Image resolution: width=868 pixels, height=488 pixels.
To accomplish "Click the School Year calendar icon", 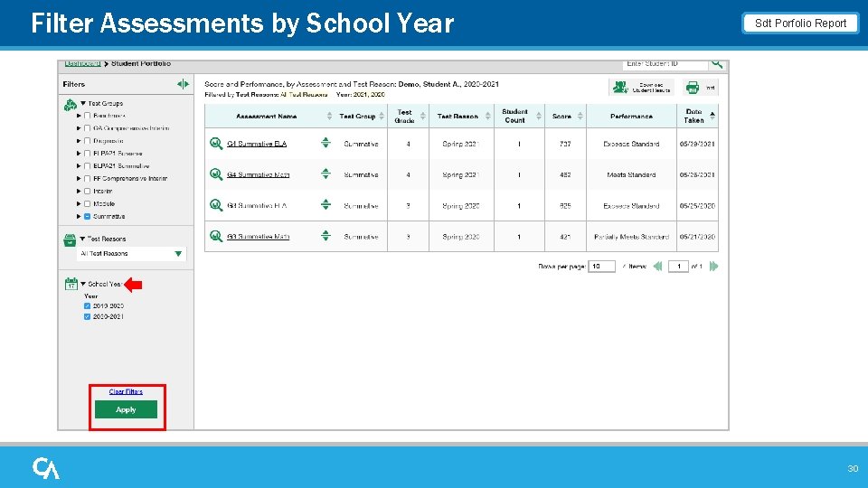I will pyautogui.click(x=71, y=284).
